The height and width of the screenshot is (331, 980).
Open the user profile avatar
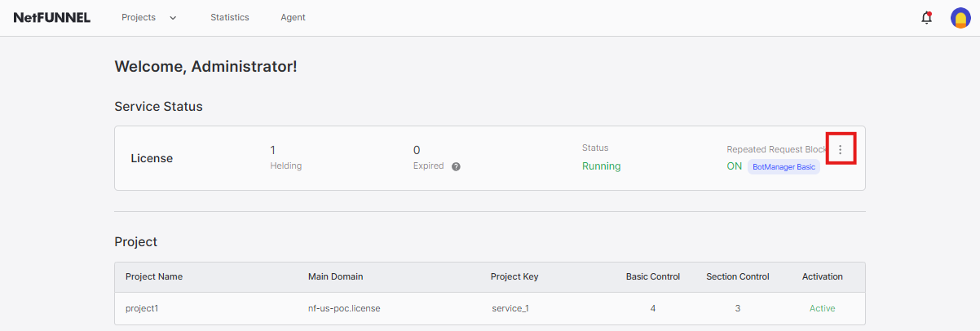coord(960,18)
